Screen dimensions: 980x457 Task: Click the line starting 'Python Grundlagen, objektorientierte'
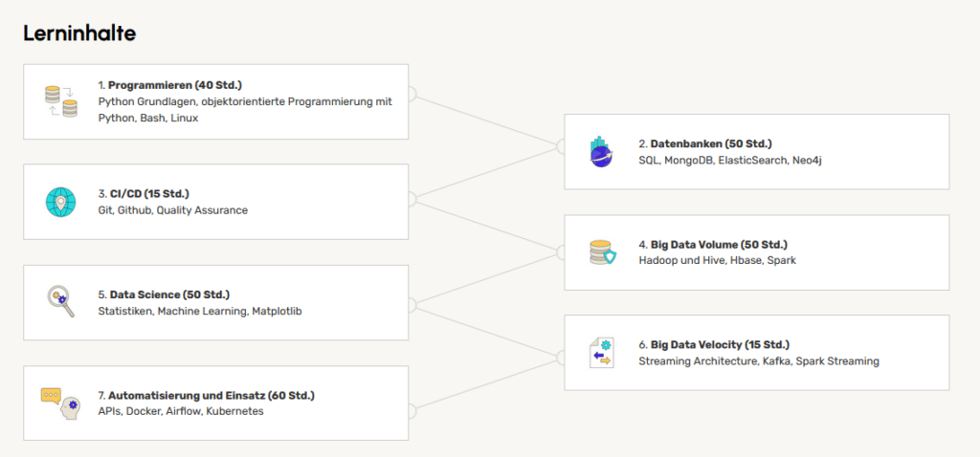tap(245, 101)
